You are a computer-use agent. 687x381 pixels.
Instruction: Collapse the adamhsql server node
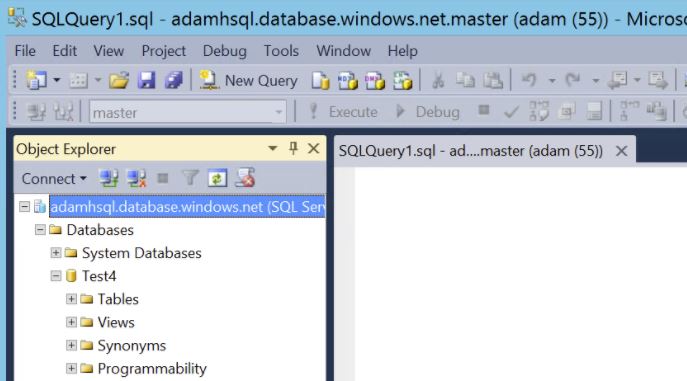click(25, 206)
